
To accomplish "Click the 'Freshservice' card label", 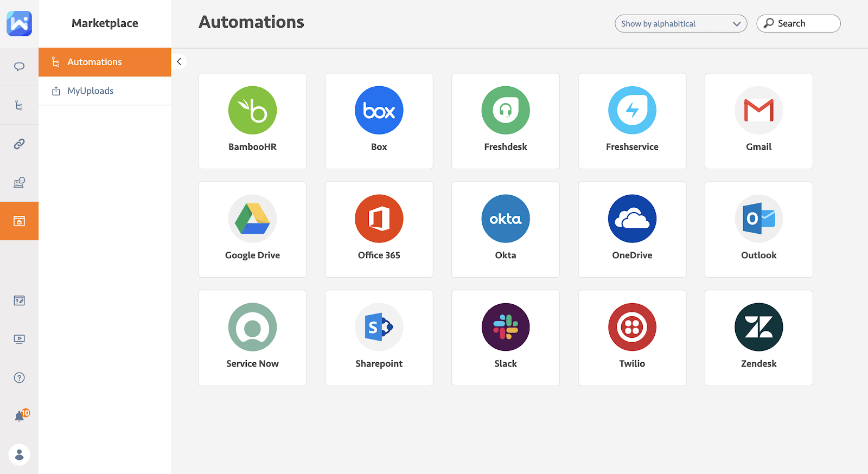I will 632,147.
